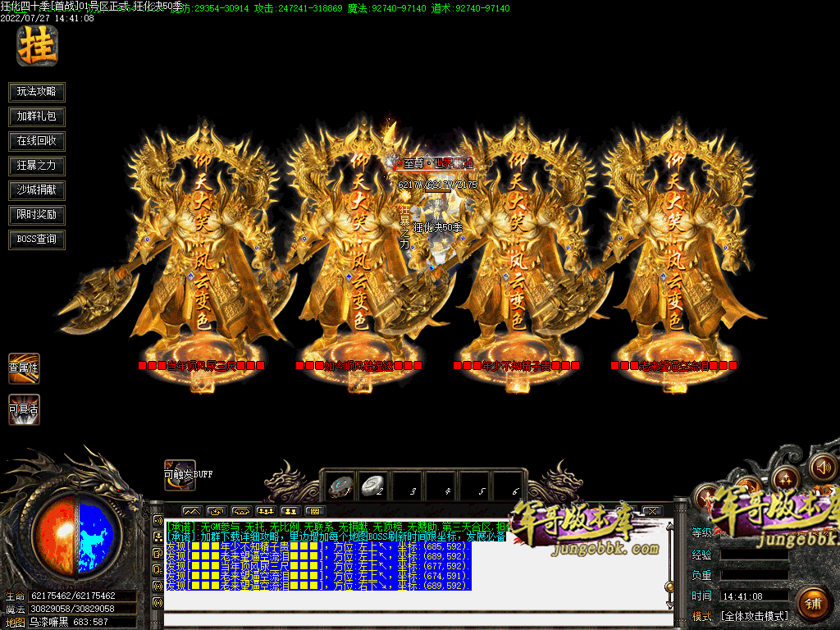The width and height of the screenshot is (840, 630).
Task: Click the date 2022/07/27 14:41:08
Action: coord(47,18)
